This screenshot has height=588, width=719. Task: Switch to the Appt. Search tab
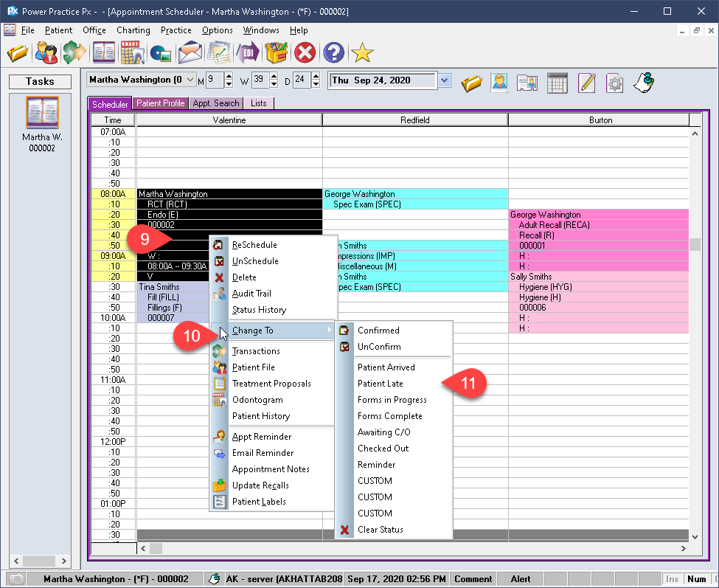click(x=216, y=104)
